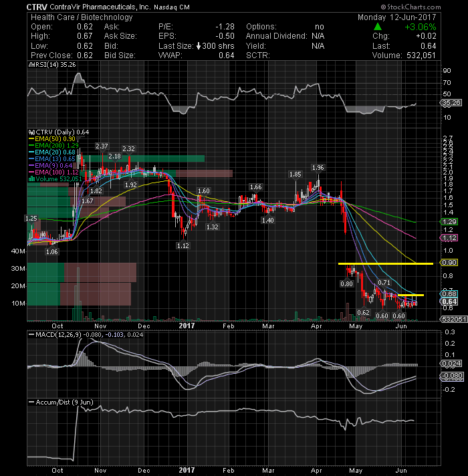Click the 1.32 price label

212,227
